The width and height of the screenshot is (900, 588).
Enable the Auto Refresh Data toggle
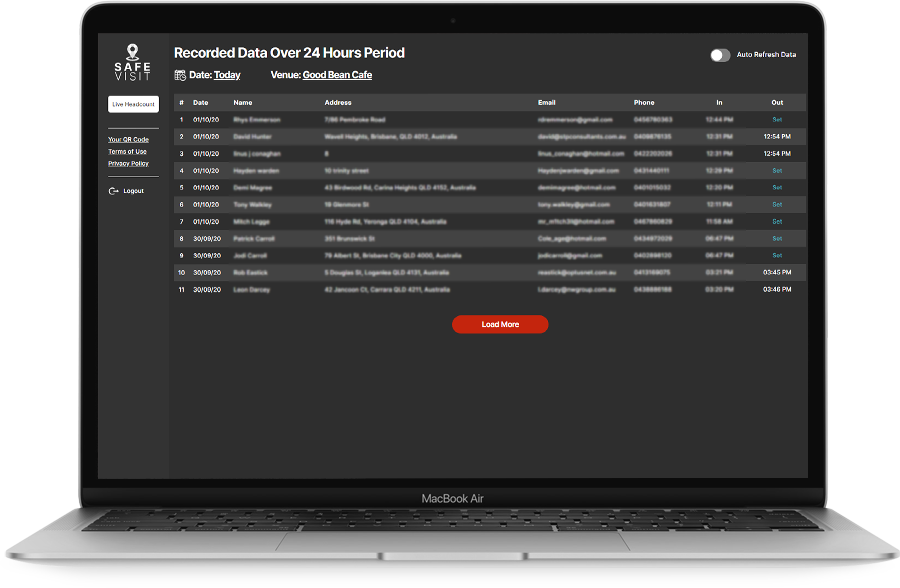(720, 55)
